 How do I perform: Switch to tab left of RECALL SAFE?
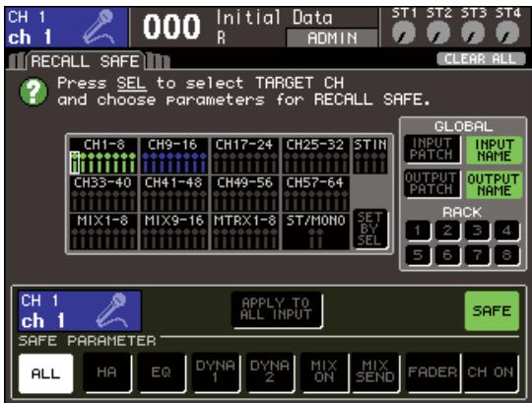point(17,61)
